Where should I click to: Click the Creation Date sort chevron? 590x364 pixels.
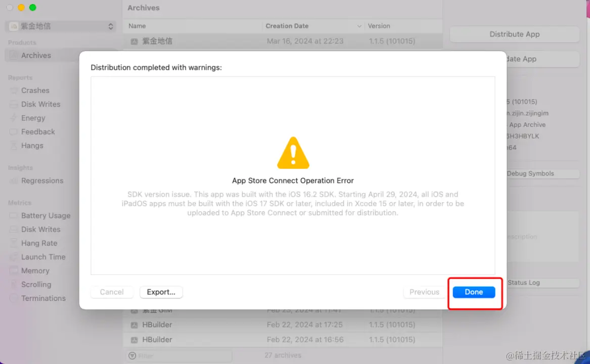point(359,26)
